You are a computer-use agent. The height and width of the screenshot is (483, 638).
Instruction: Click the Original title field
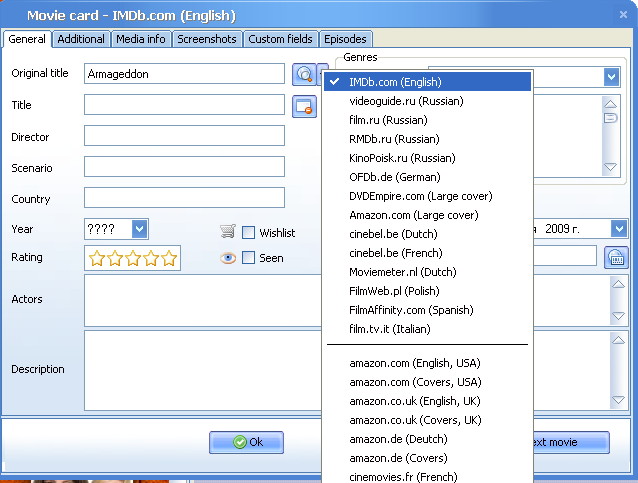pos(184,74)
